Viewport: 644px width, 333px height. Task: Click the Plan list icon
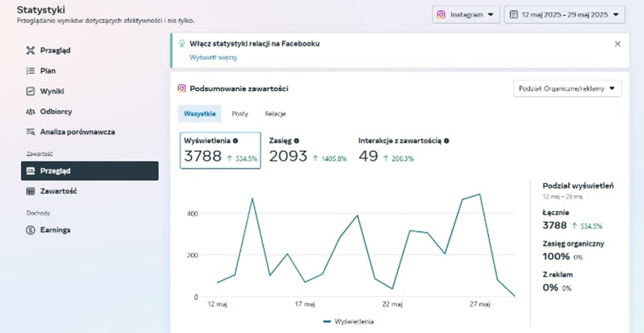[30, 71]
